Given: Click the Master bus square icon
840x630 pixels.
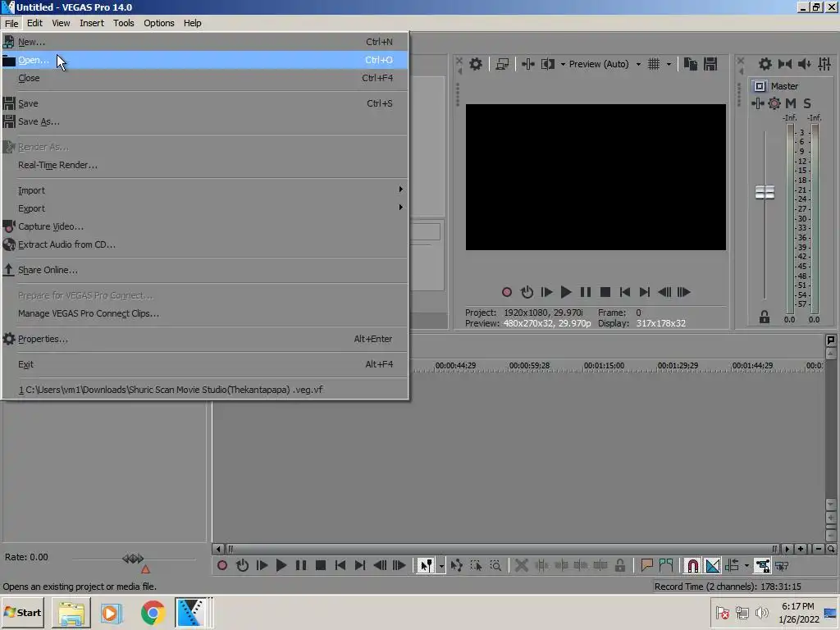Looking at the screenshot, I should (759, 86).
